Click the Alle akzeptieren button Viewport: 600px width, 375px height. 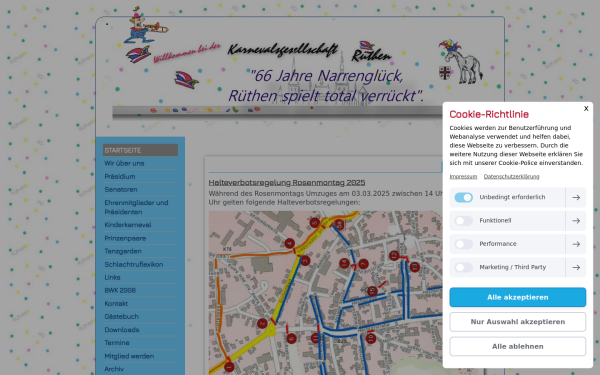(517, 297)
